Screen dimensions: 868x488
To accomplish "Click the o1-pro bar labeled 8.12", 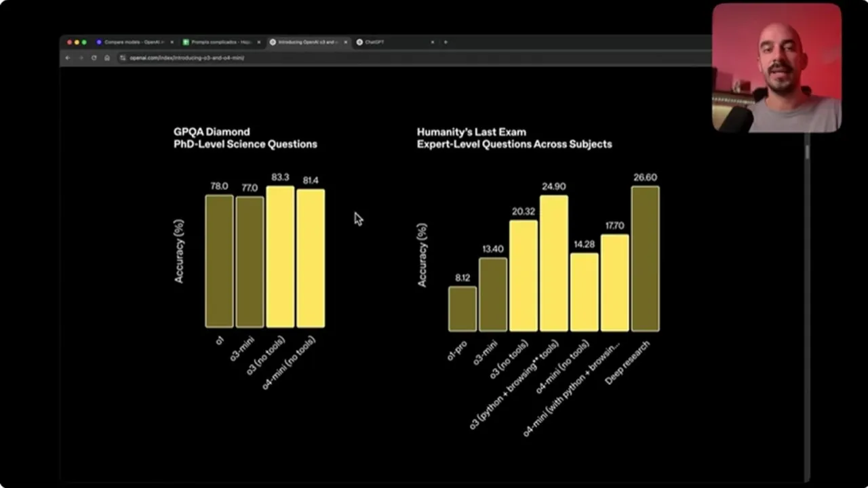I will click(x=462, y=309).
